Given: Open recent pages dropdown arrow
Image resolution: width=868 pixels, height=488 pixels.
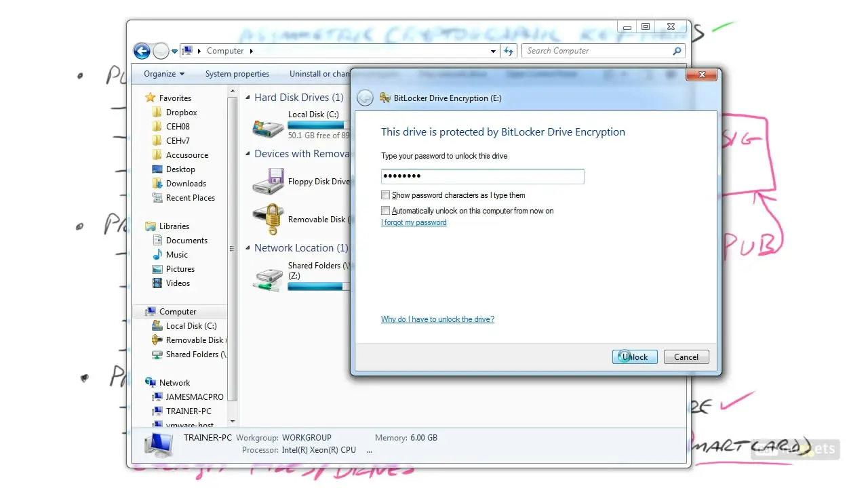Looking at the screenshot, I should pos(174,52).
